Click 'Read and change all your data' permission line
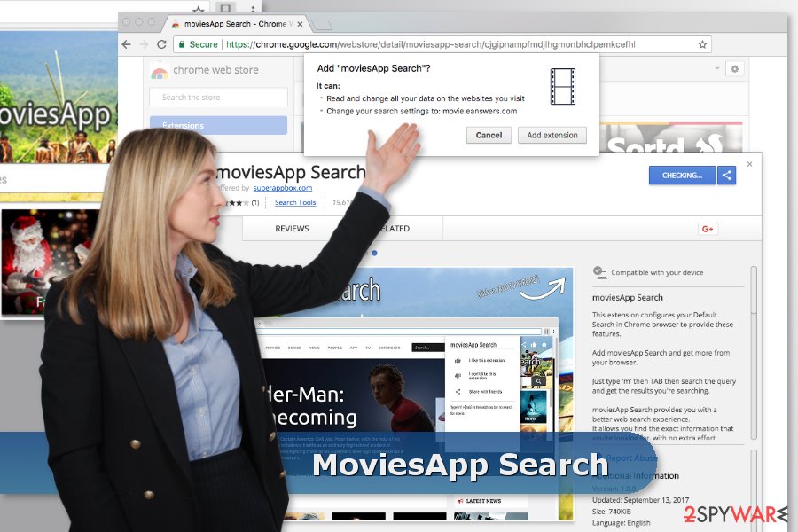This screenshot has height=532, width=798. (x=425, y=98)
